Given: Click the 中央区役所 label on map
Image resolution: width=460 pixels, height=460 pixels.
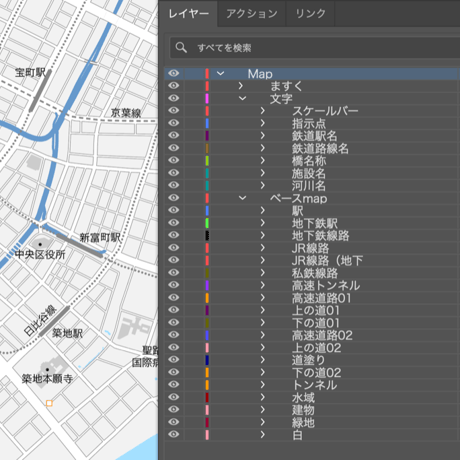Looking at the screenshot, I should 40,255.
